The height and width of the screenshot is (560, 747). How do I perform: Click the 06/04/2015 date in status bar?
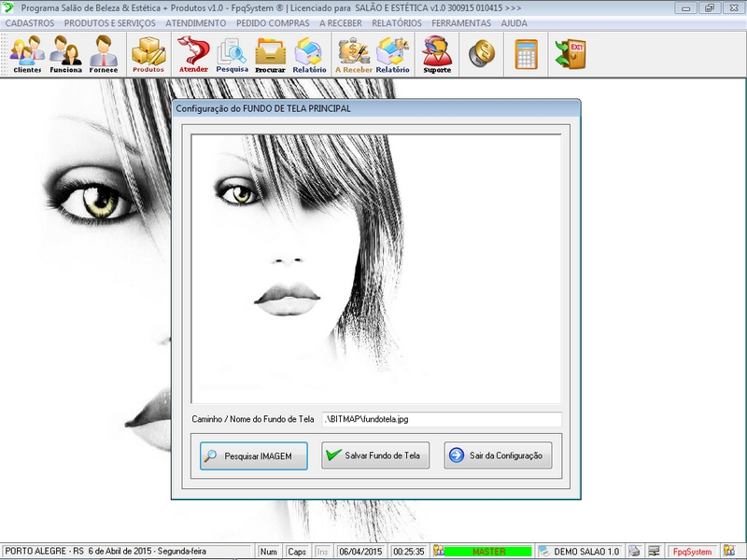(360, 552)
